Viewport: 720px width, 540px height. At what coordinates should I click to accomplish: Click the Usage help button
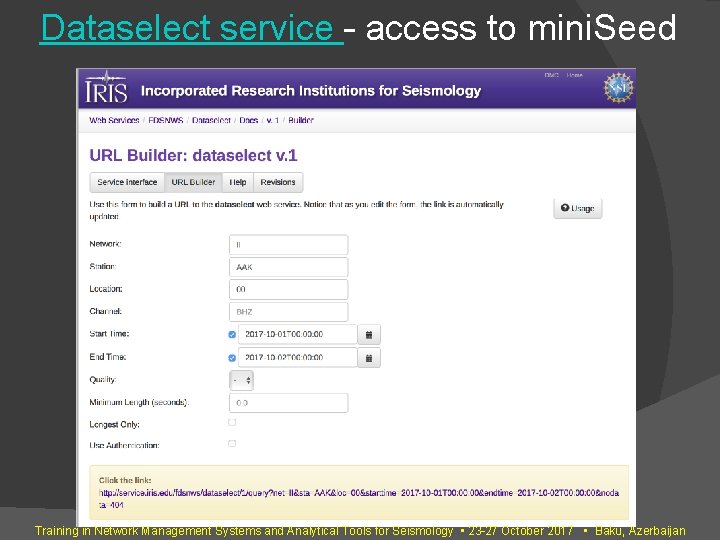[578, 208]
